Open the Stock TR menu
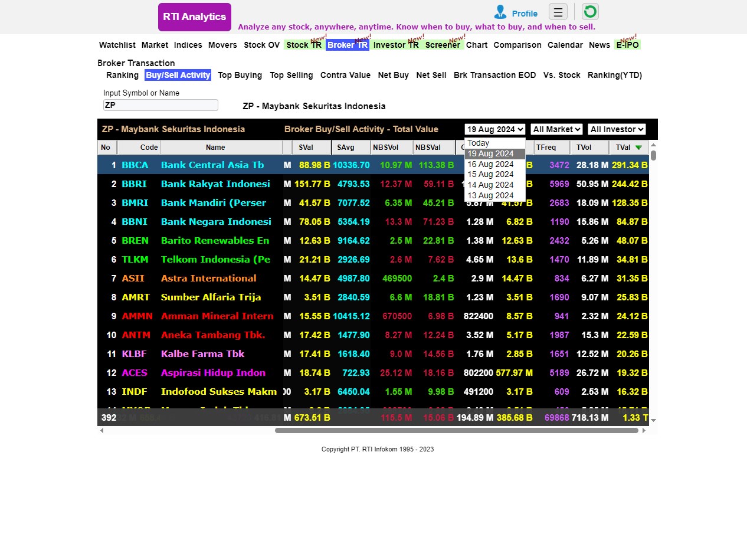This screenshot has height=560, width=747. (x=304, y=45)
